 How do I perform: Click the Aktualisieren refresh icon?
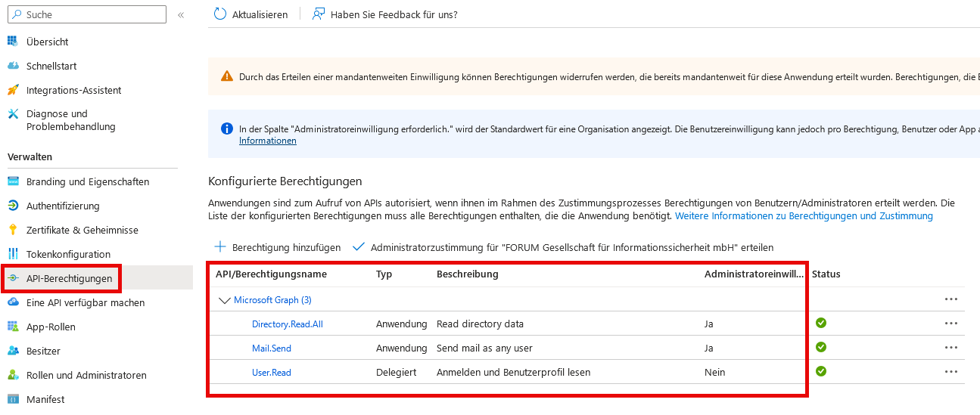[x=220, y=14]
